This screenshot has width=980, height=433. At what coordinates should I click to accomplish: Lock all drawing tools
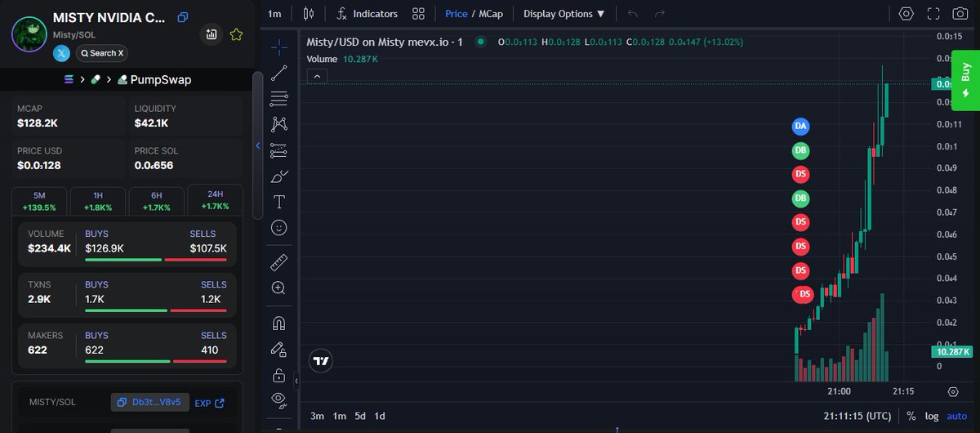[x=279, y=375]
